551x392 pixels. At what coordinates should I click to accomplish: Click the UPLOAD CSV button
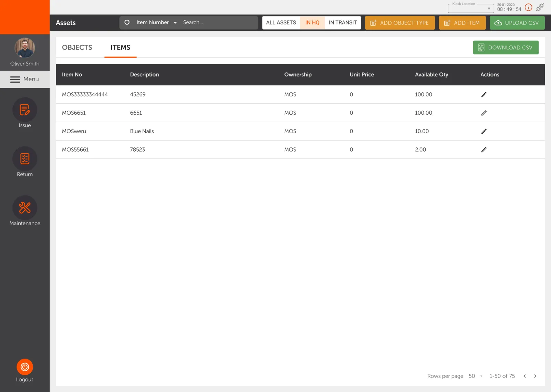517,23
